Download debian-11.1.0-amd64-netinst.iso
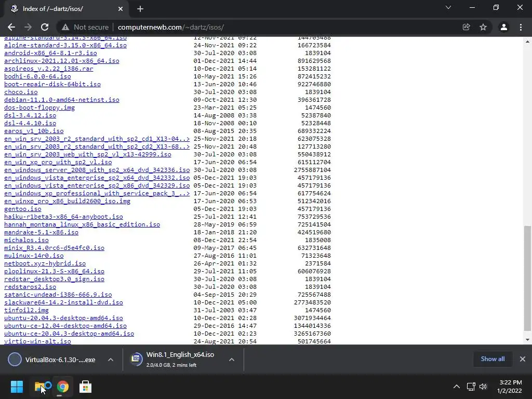 62,100
